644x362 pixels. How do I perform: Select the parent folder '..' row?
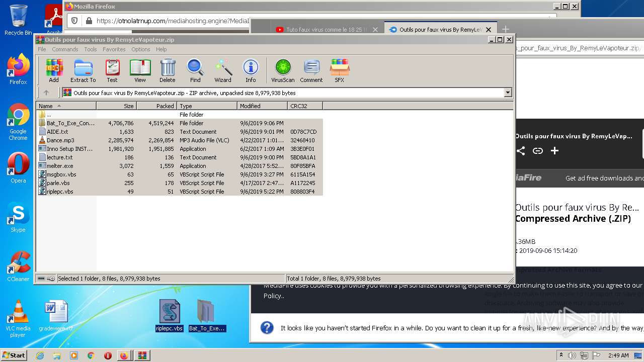click(x=180, y=115)
